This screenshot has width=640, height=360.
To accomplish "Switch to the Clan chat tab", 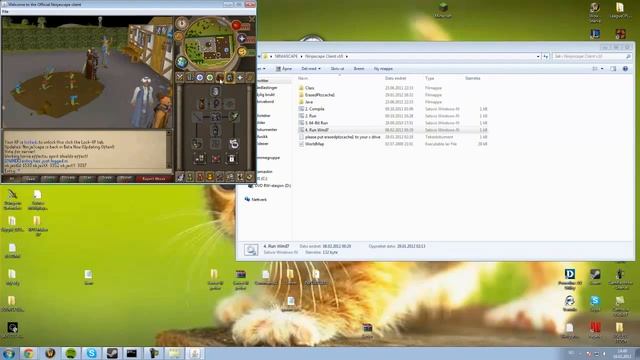I will (x=87, y=179).
